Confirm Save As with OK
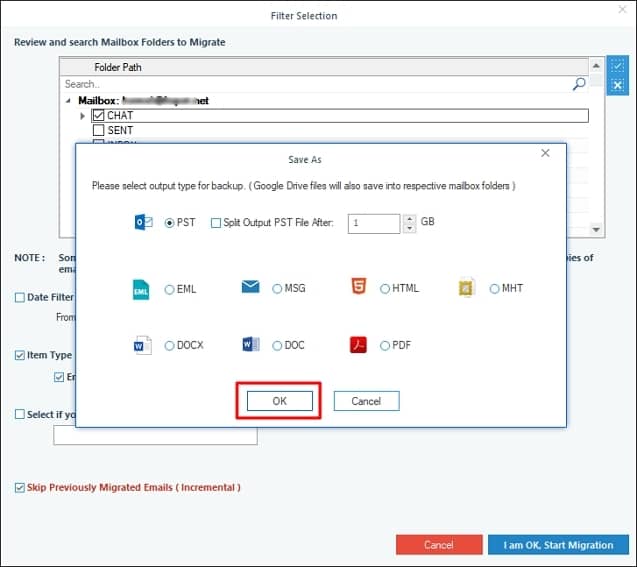 click(x=280, y=401)
